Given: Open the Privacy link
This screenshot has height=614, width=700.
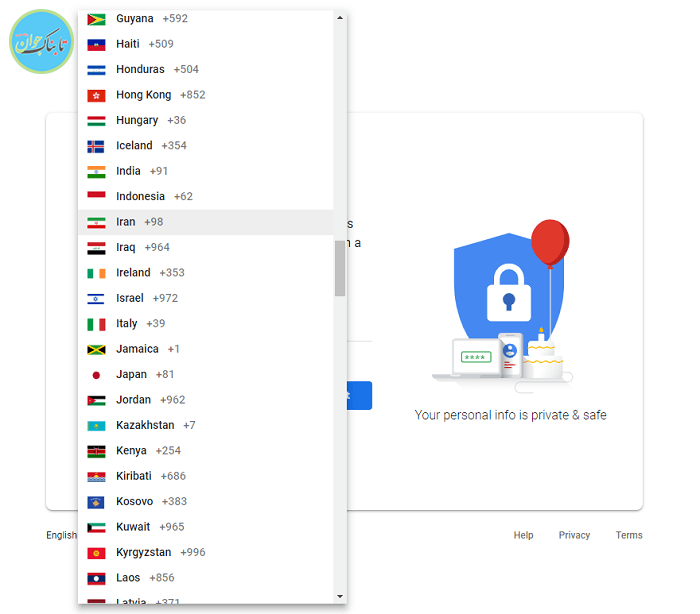Looking at the screenshot, I should pos(574,535).
